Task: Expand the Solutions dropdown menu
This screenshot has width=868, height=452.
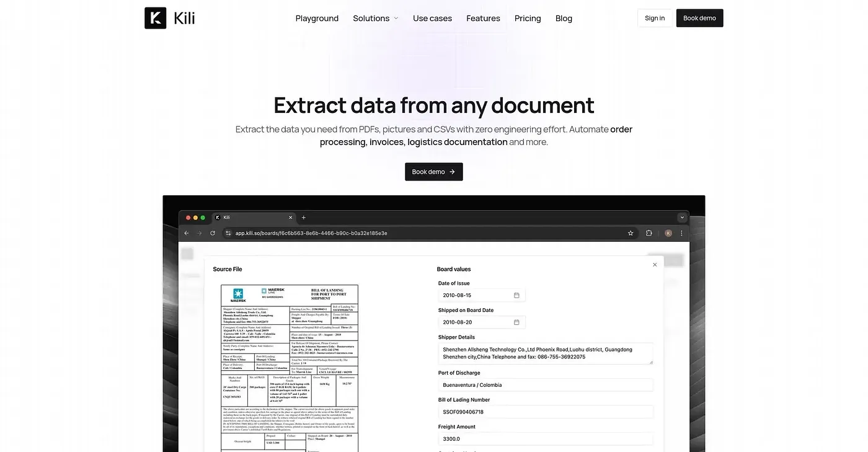Action: point(376,18)
